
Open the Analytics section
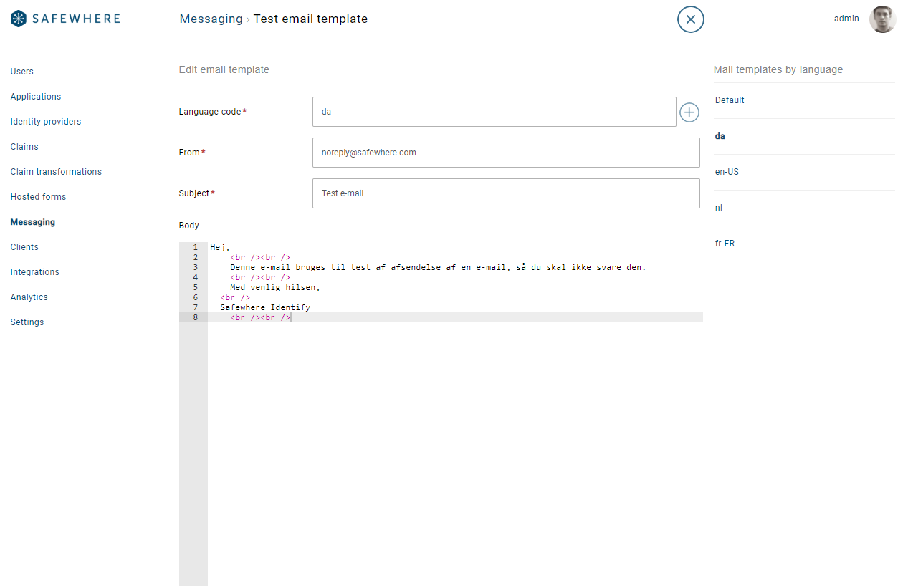click(x=29, y=297)
